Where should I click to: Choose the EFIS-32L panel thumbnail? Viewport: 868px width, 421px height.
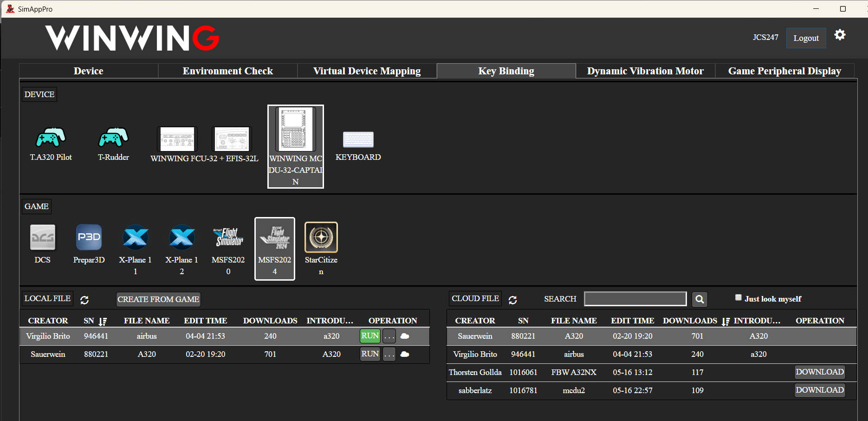pos(232,139)
